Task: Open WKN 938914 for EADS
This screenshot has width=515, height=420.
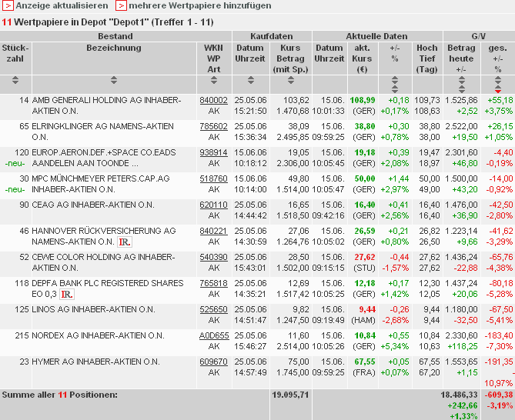Action: [x=213, y=152]
